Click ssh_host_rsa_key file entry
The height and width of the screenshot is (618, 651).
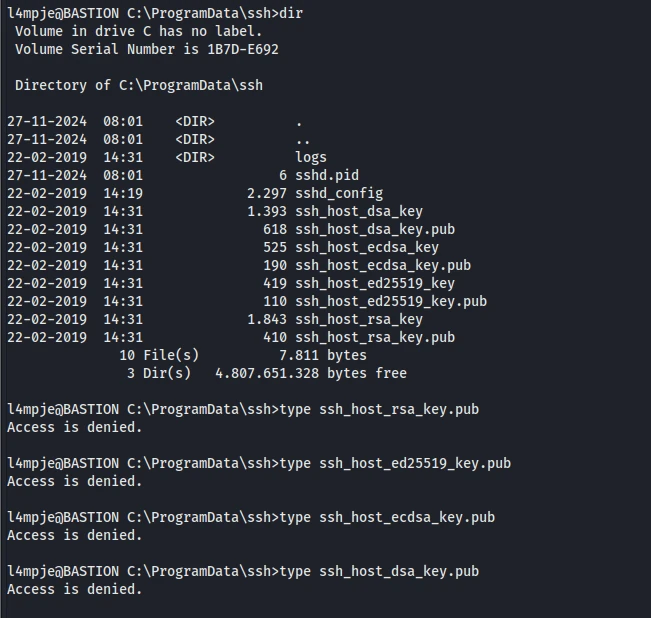pos(359,319)
